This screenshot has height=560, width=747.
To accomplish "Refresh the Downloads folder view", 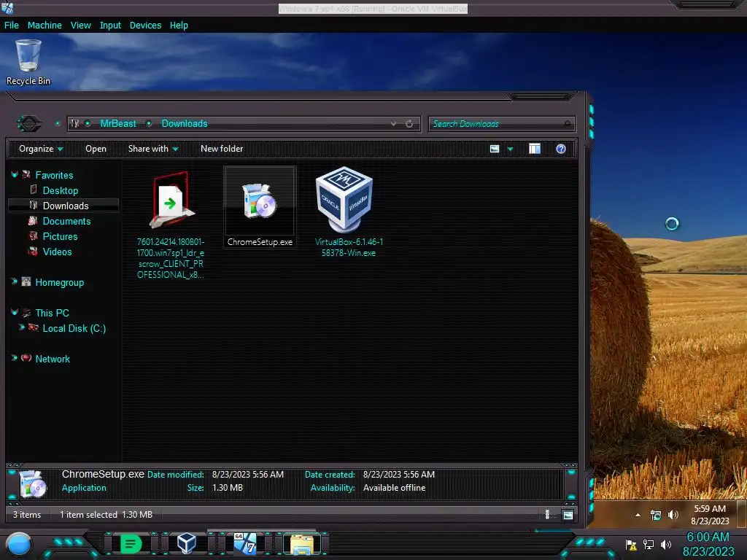I will pos(409,124).
